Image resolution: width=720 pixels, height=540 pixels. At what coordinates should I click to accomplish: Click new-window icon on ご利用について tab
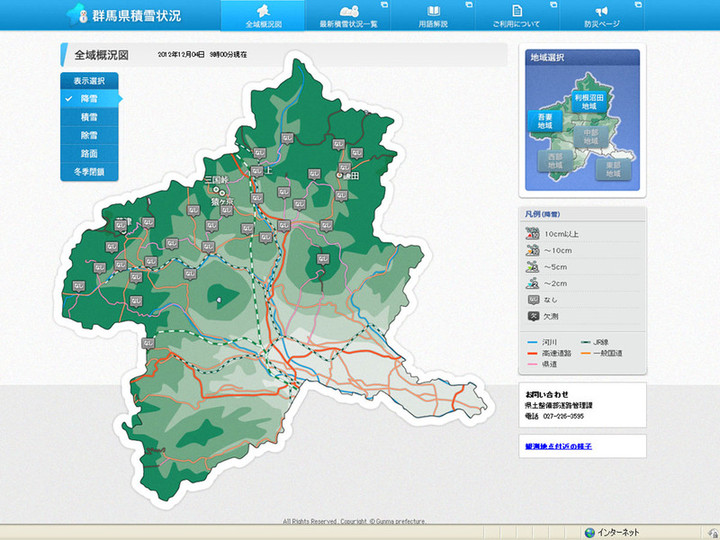coord(553,5)
